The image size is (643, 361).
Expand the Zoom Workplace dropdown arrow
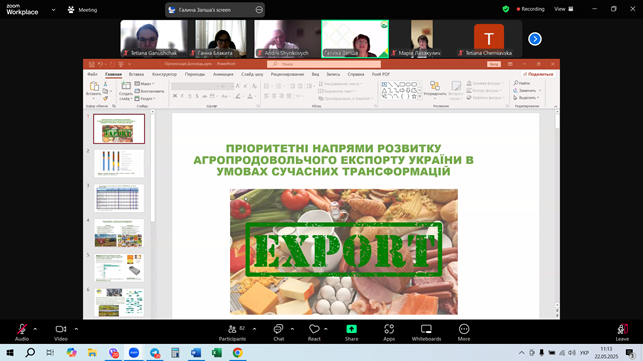pos(53,10)
